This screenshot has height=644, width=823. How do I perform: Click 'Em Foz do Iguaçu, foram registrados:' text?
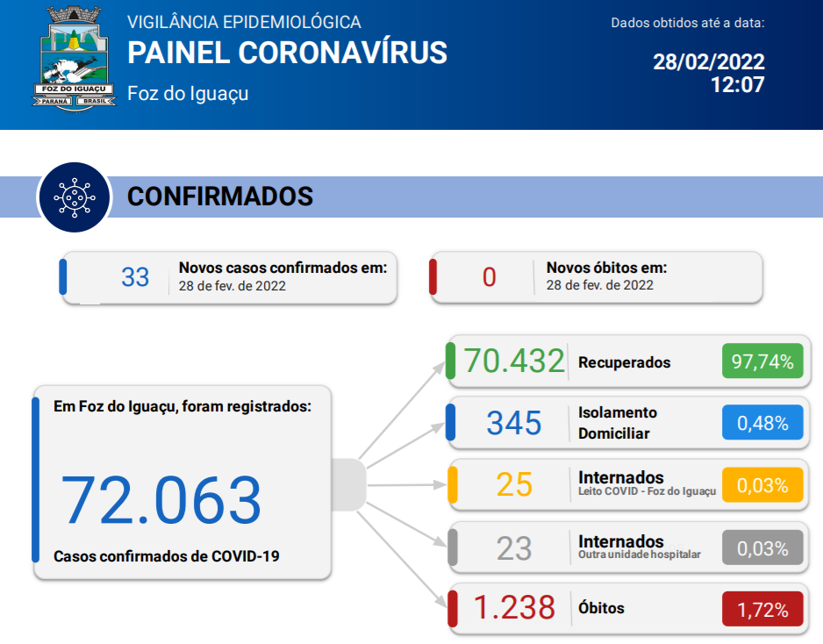pos(182,406)
